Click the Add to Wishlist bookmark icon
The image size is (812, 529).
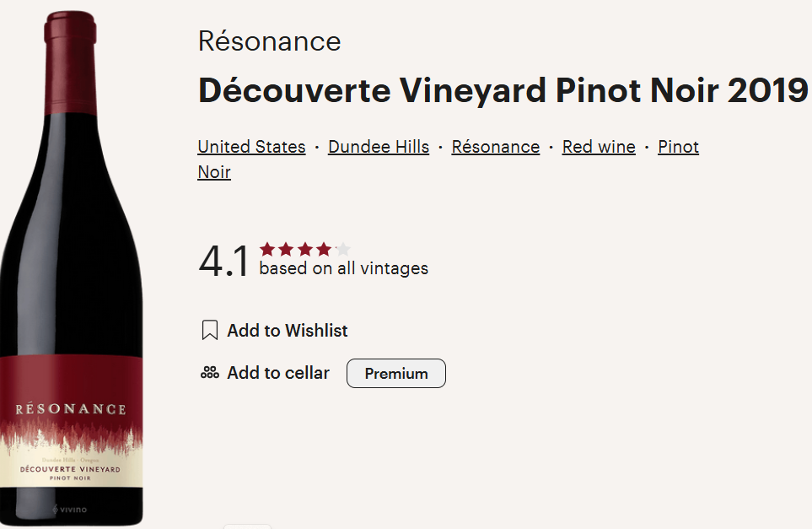(x=210, y=331)
